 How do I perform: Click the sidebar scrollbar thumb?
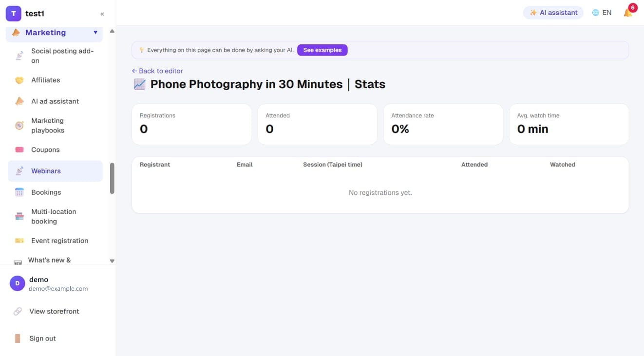click(x=112, y=178)
